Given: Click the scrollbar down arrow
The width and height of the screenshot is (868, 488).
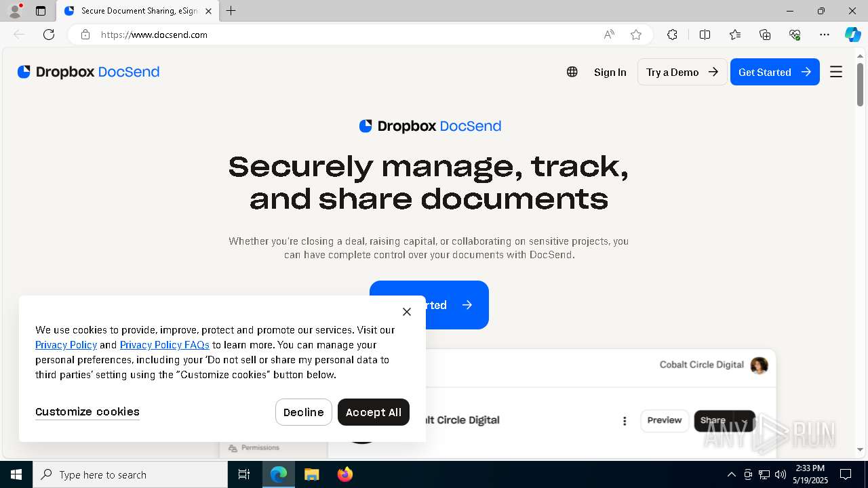Looking at the screenshot, I should [860, 450].
